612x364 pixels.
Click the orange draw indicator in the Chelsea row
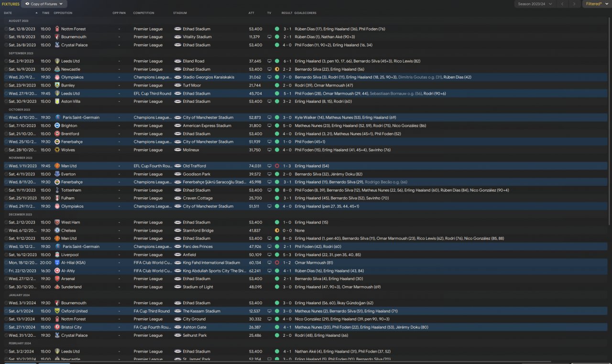tap(277, 231)
